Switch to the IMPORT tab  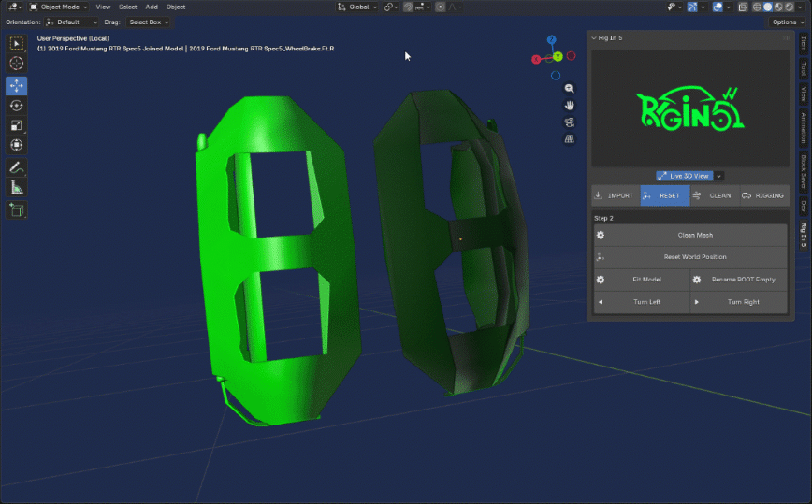pos(616,195)
